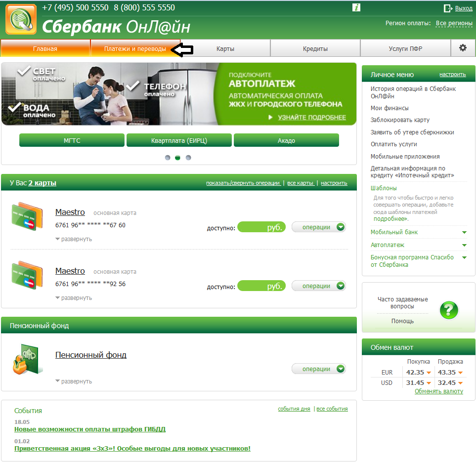The image size is (476, 462).
Task: Click 2 карты link in cards header
Action: tap(42, 183)
